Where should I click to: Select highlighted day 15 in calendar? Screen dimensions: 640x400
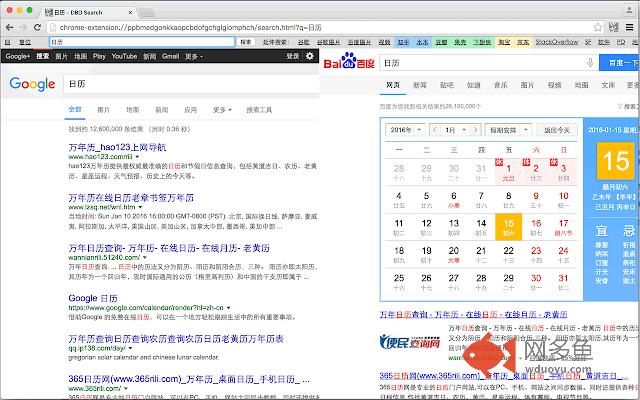pyautogui.click(x=509, y=227)
